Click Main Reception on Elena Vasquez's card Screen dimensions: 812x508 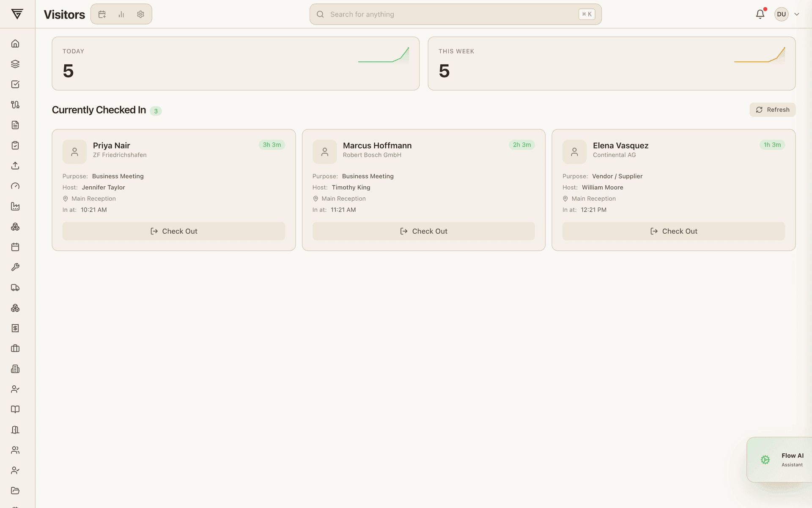pos(593,199)
